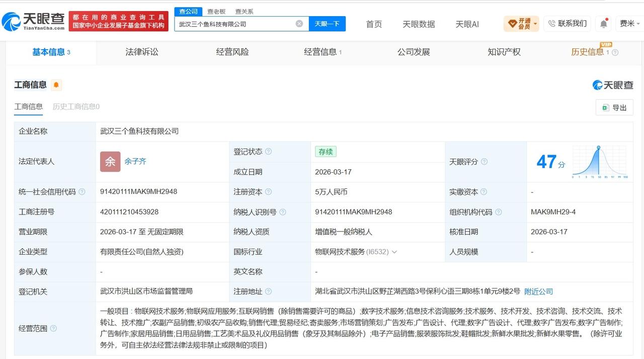
Task: Open the 经营信息 tab
Action: 323,52
